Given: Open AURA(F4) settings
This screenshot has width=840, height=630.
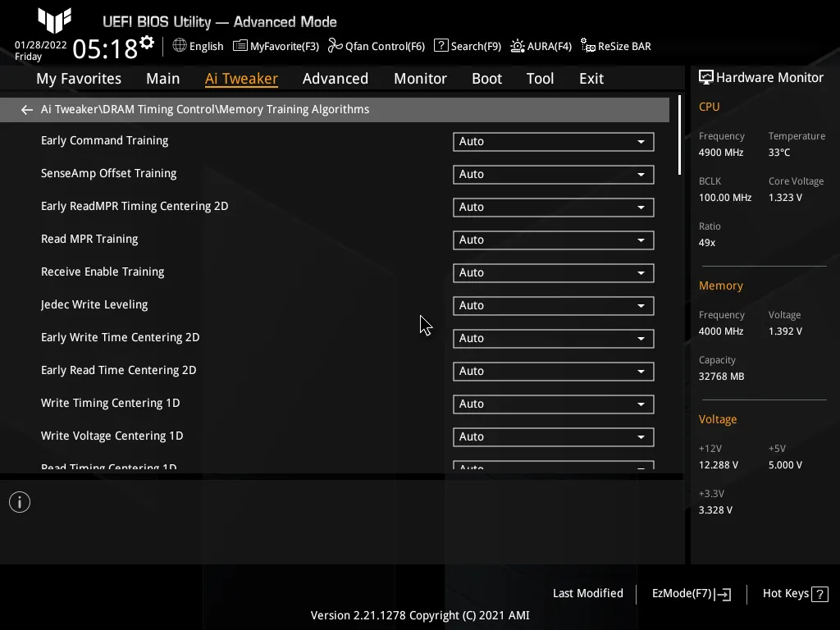Looking at the screenshot, I should [549, 47].
